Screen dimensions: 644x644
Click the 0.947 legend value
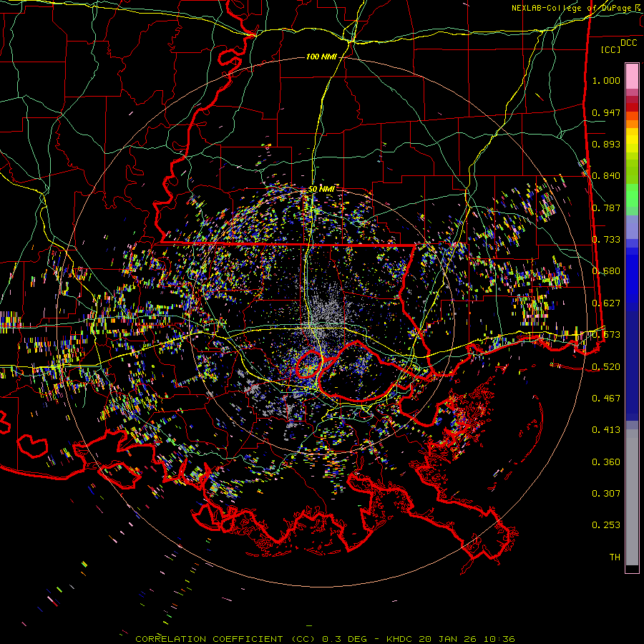click(x=606, y=112)
